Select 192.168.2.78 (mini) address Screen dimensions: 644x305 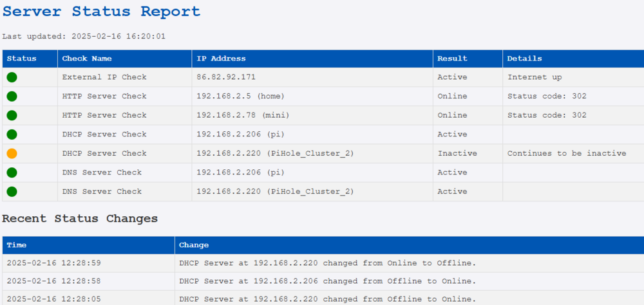pyautogui.click(x=243, y=115)
